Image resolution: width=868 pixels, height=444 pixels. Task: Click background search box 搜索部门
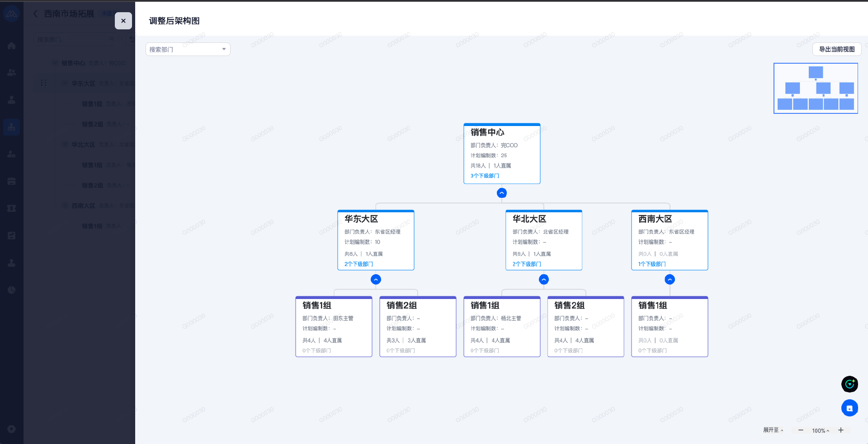[x=76, y=39]
